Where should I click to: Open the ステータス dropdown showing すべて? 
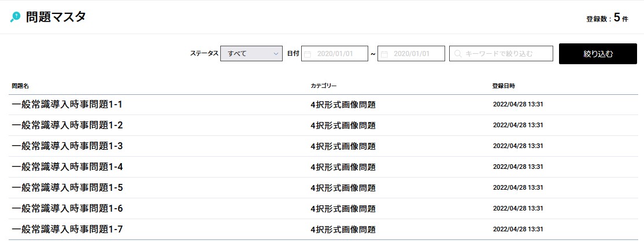251,54
